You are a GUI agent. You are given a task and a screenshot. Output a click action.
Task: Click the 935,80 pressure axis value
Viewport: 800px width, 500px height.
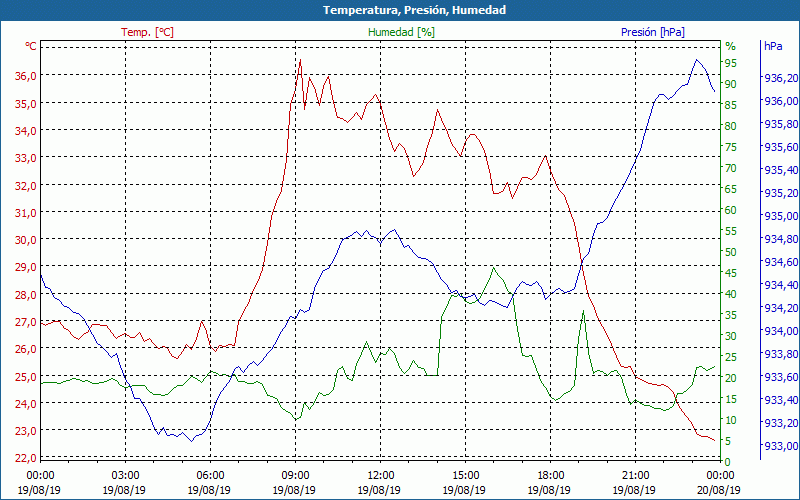tap(781, 124)
